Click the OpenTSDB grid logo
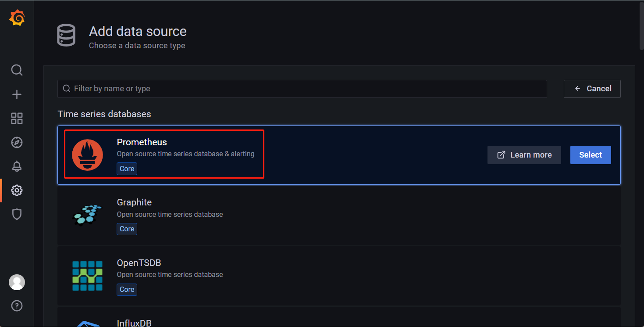Image resolution: width=644 pixels, height=327 pixels. [87, 276]
